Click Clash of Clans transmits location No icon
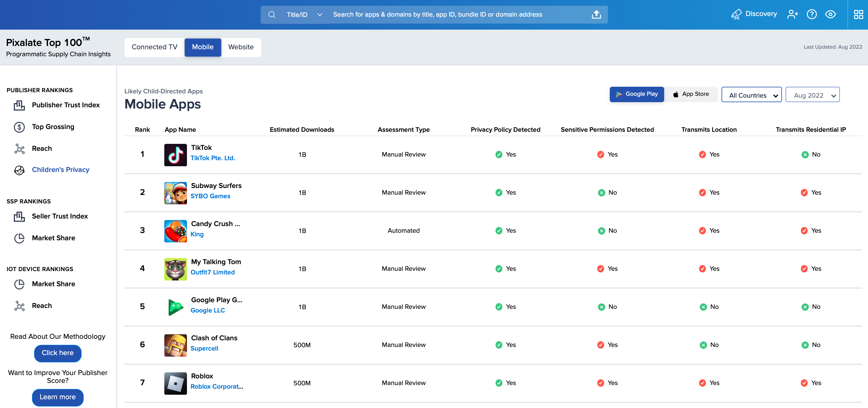Screen dimensions: 868x408 click(703, 345)
